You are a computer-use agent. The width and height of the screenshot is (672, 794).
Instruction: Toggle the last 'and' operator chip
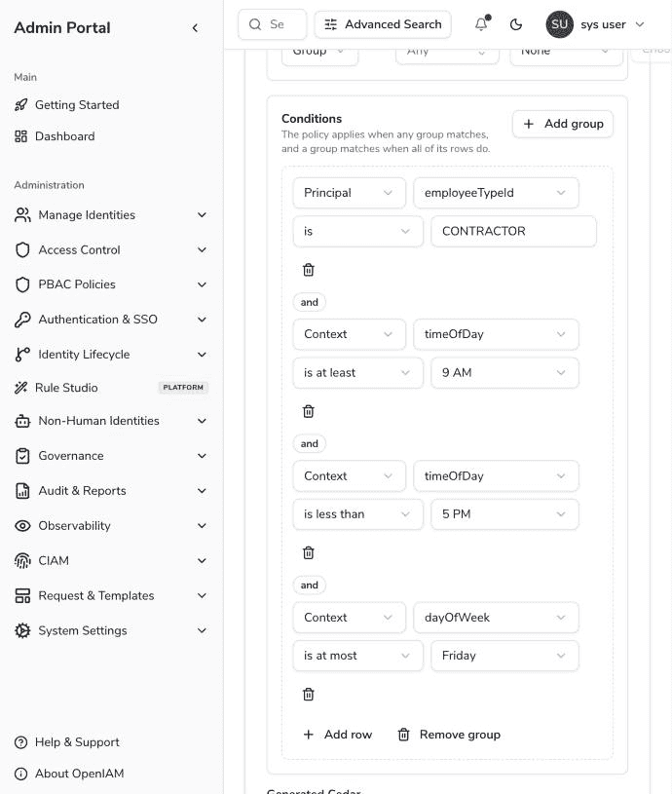click(x=309, y=585)
